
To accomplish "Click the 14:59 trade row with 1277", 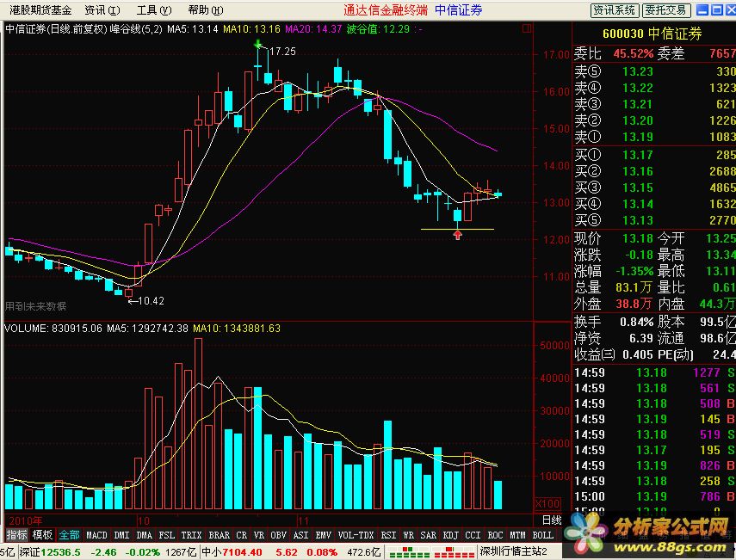I will (x=654, y=372).
